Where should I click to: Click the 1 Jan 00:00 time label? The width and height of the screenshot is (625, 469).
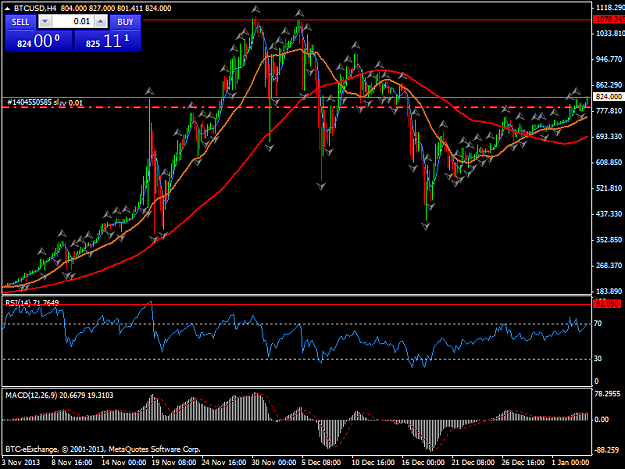(570, 462)
